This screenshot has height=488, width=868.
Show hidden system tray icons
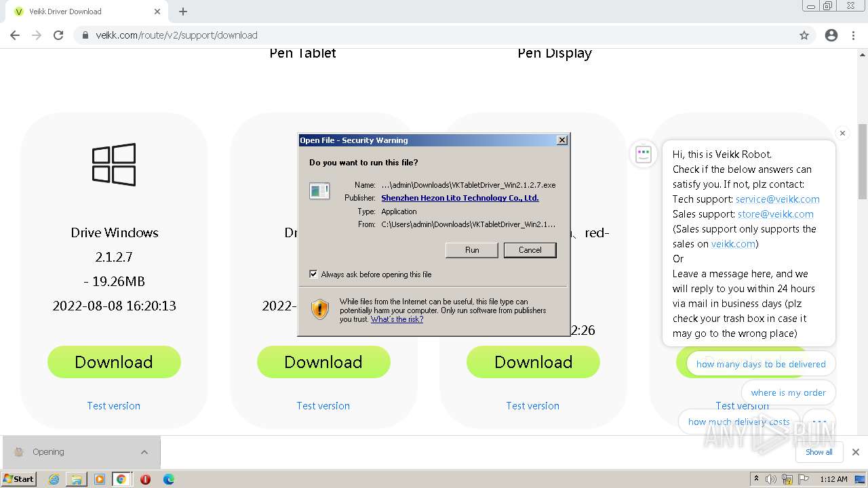(756, 479)
